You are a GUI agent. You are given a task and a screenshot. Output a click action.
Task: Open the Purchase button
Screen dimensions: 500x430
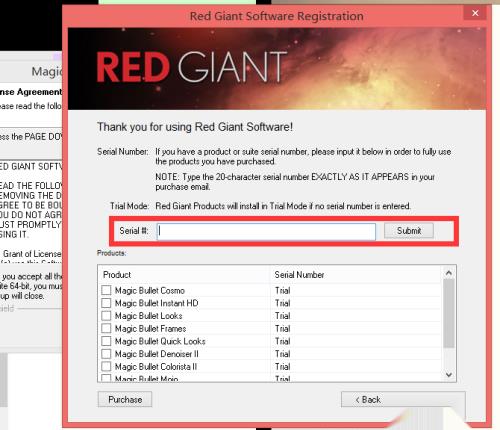(125, 399)
